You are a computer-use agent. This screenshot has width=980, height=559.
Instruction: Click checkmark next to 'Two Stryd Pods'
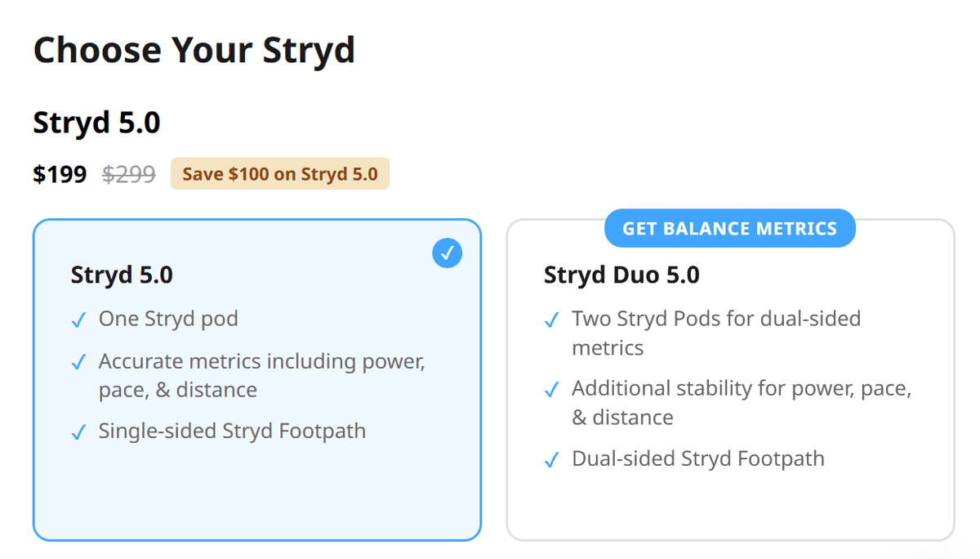coord(552,320)
